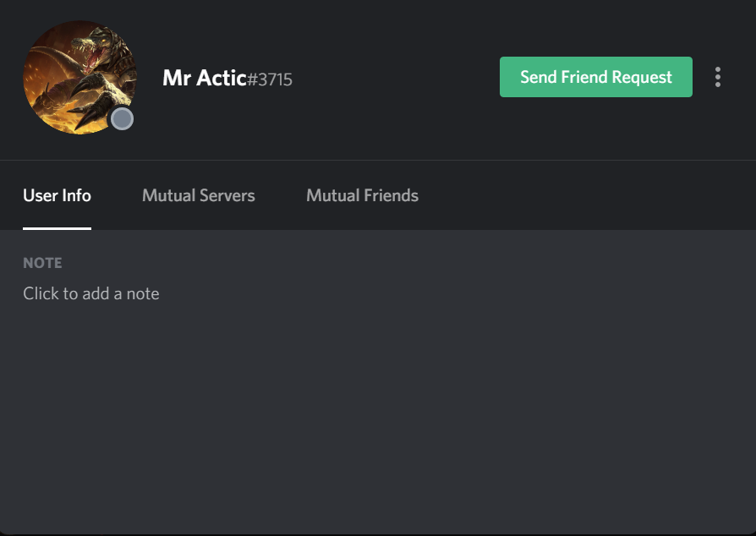The height and width of the screenshot is (536, 756).
Task: Switch to the Mutual Servers tab
Action: click(198, 195)
